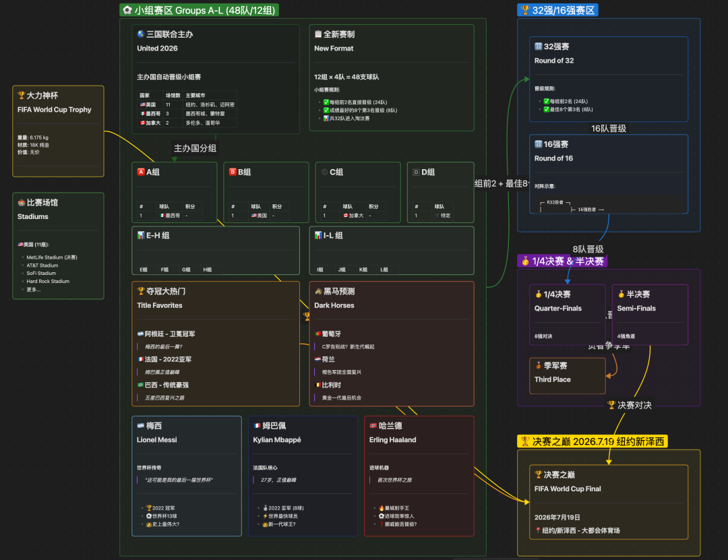Click the 墨西哥 row in host country table
This screenshot has width=728, height=560.
click(187, 113)
